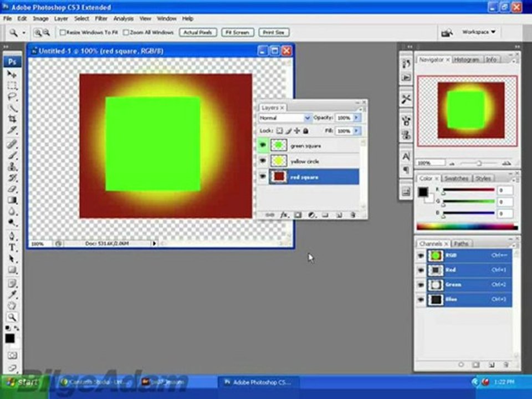Open the Analysis menu
The height and width of the screenshot is (399, 532).
(x=123, y=19)
